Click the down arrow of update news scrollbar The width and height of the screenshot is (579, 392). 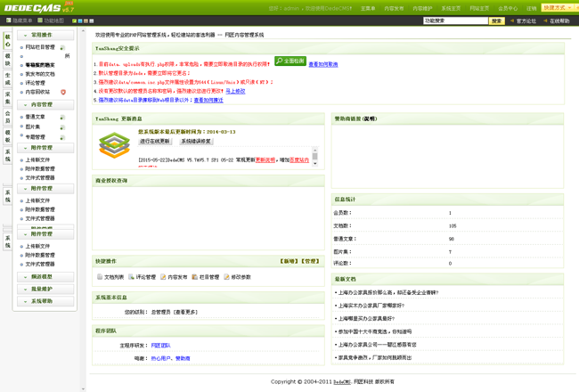[315, 163]
